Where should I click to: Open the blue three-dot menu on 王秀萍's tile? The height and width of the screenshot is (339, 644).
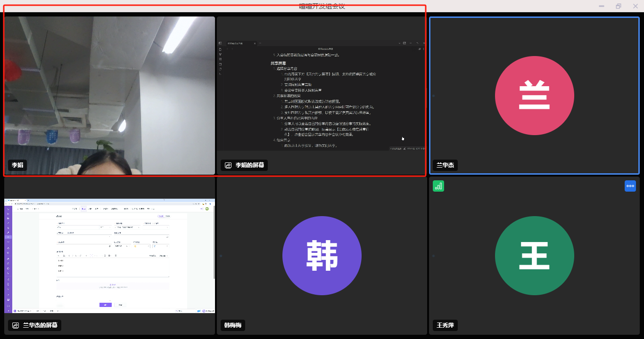[630, 186]
